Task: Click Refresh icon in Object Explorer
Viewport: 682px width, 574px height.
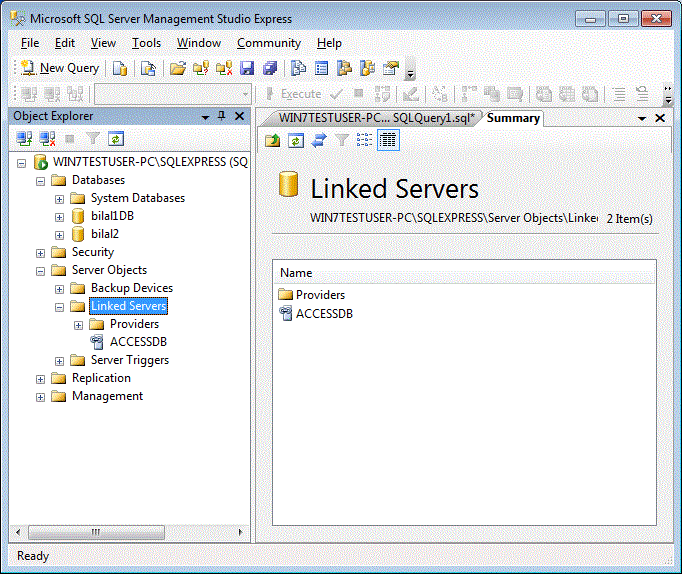Action: pos(116,139)
